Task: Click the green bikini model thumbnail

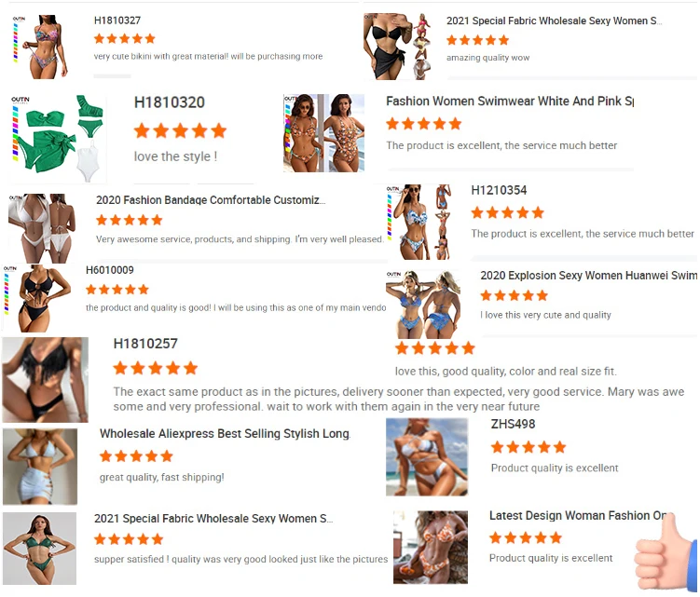Action: [x=40, y=549]
